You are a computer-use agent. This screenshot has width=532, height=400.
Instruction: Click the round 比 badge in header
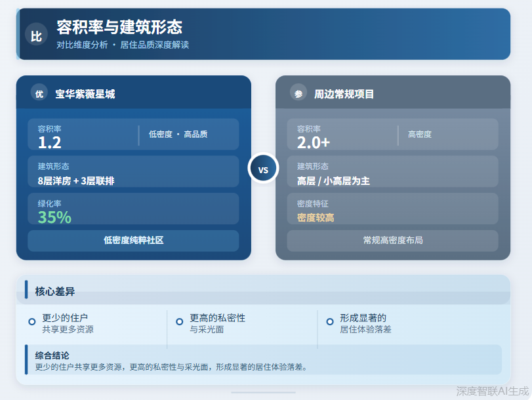pyautogui.click(x=36, y=34)
